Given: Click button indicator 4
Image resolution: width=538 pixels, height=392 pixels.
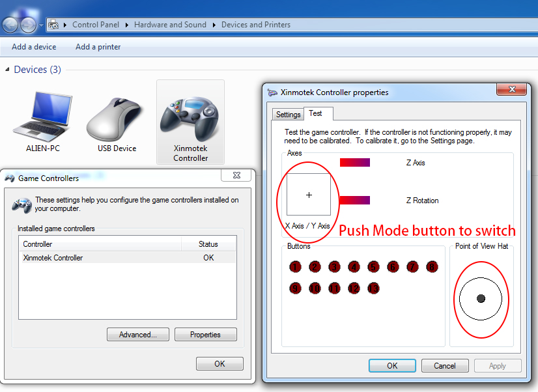Looking at the screenshot, I should pyautogui.click(x=354, y=267).
